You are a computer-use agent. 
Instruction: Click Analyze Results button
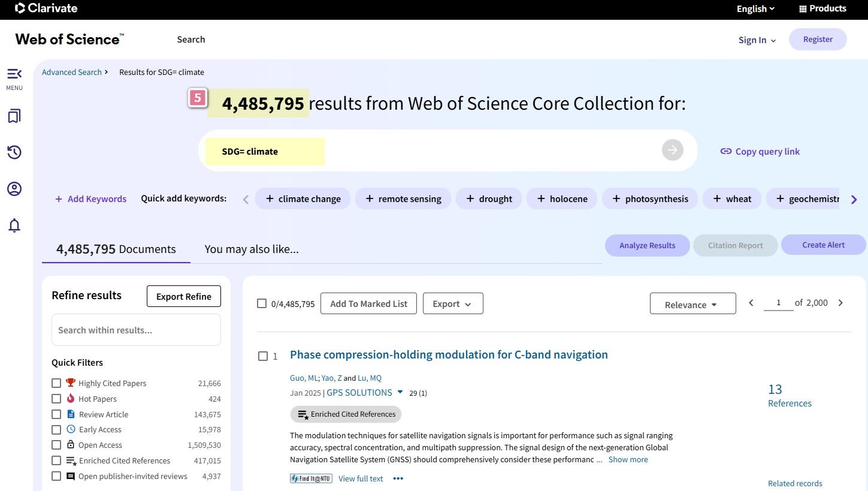[647, 245]
